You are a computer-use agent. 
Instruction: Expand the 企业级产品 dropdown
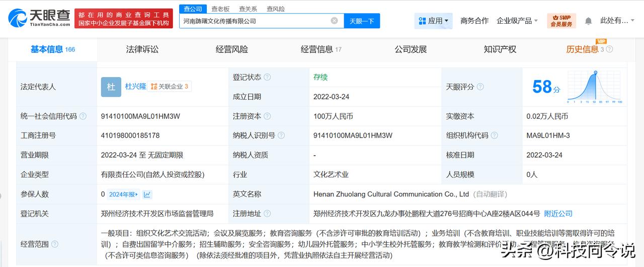(x=517, y=21)
